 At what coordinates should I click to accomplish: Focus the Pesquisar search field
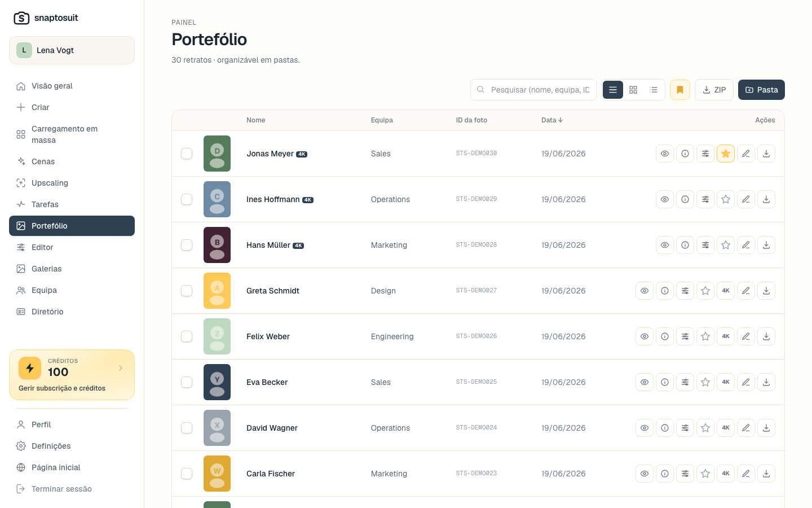point(533,90)
